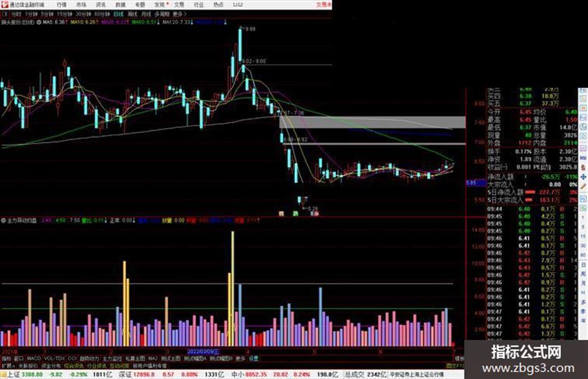The height and width of the screenshot is (379, 588).
Task: Open the 市场 menu
Action: 81,5
